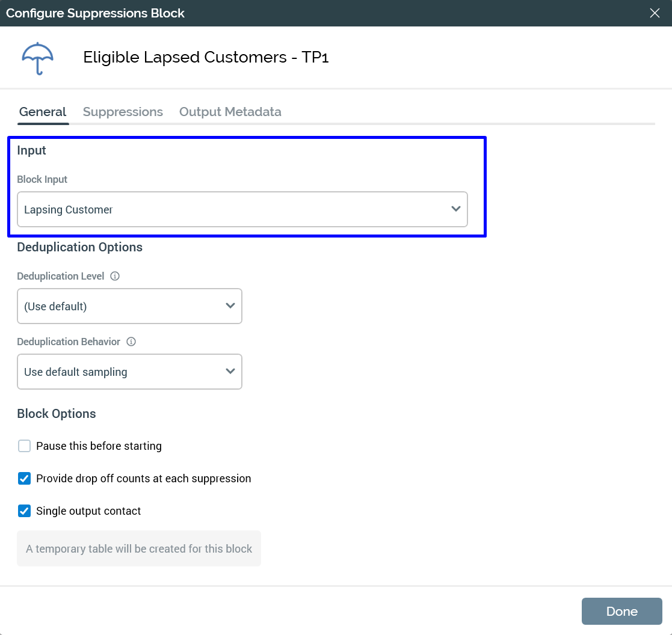Click the Eligible Lapsed Customers - TP1 title

click(x=206, y=58)
